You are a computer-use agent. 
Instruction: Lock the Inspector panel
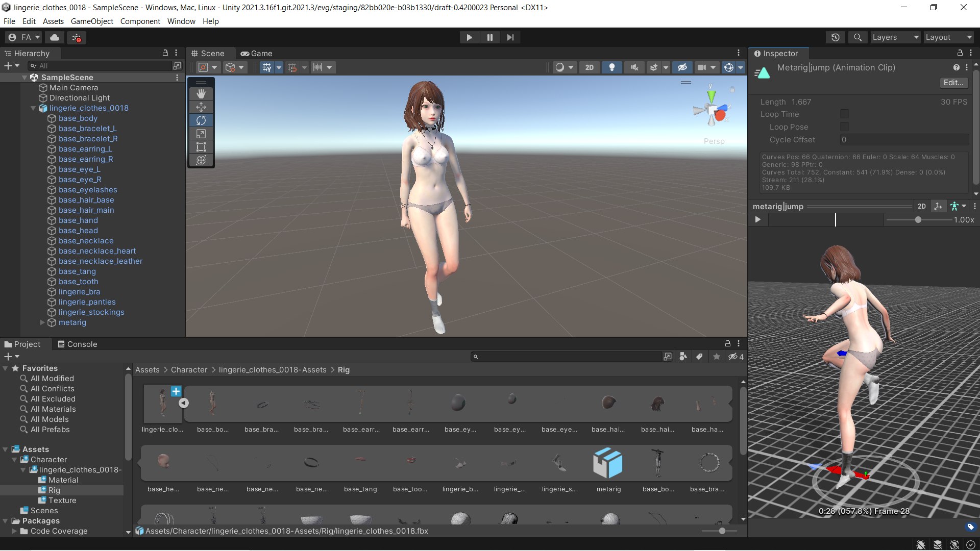[x=960, y=53]
